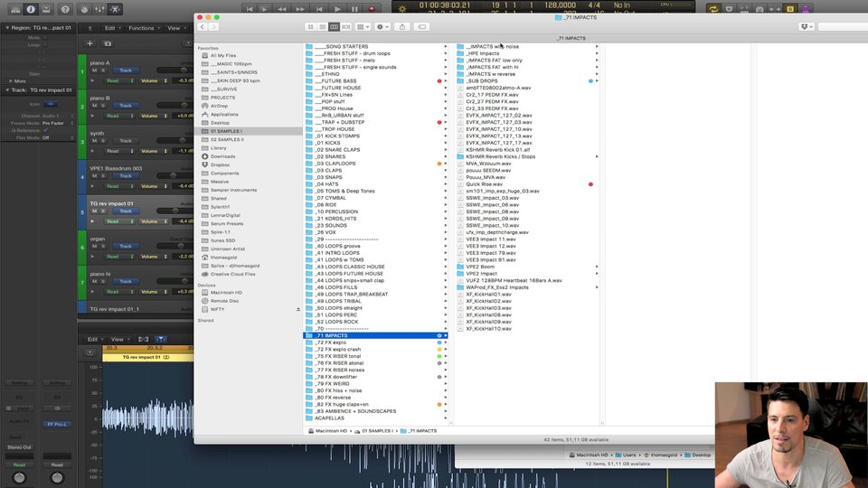Open Edit menu in audio editor
868x488 pixels.
tap(95, 339)
